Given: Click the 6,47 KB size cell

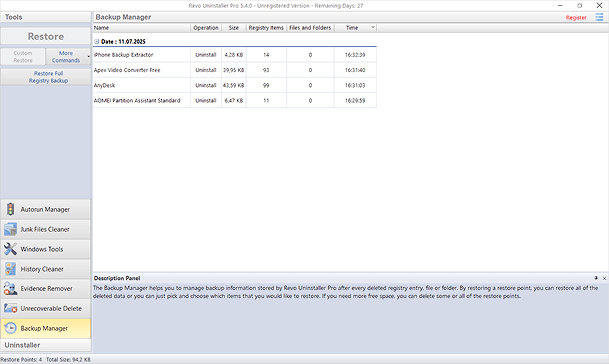Looking at the screenshot, I should point(234,100).
